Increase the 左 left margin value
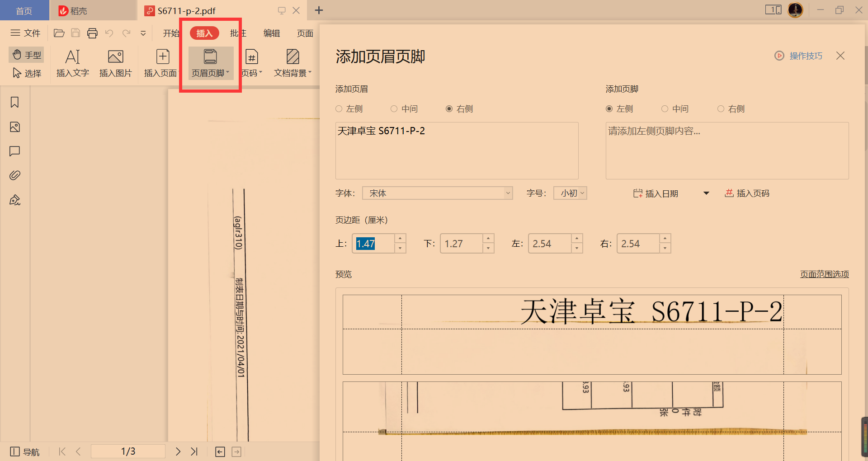The width and height of the screenshot is (868, 461). coord(577,239)
